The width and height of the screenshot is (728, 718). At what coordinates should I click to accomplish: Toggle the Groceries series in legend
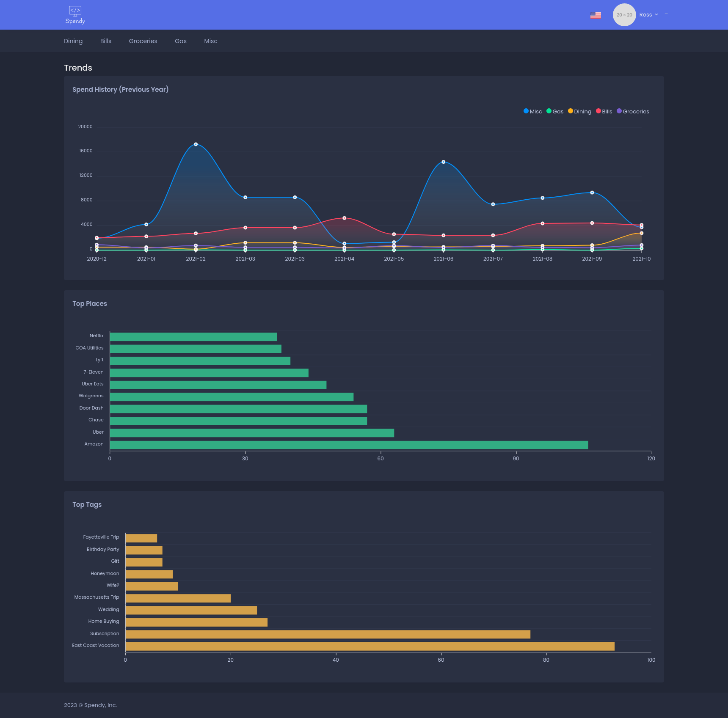pos(633,111)
